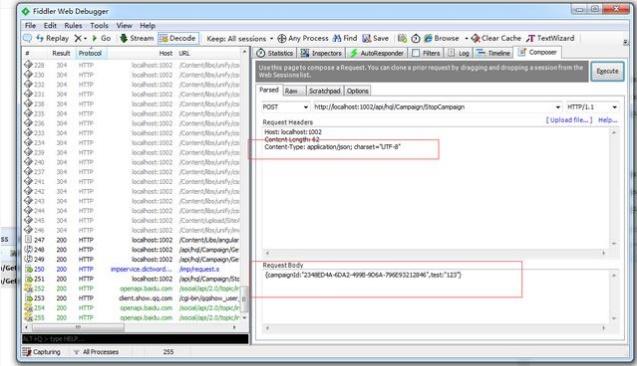Image resolution: width=637 pixels, height=366 pixels.
Task: Switch to the Log tab
Action: tap(459, 53)
